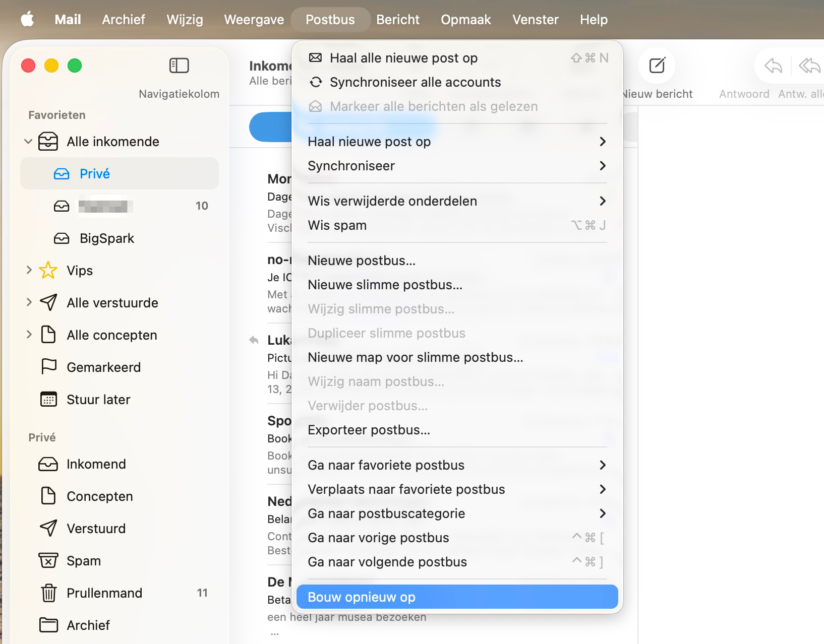
Task: Open Wis verwijderde onderdelen submenu
Action: [457, 201]
